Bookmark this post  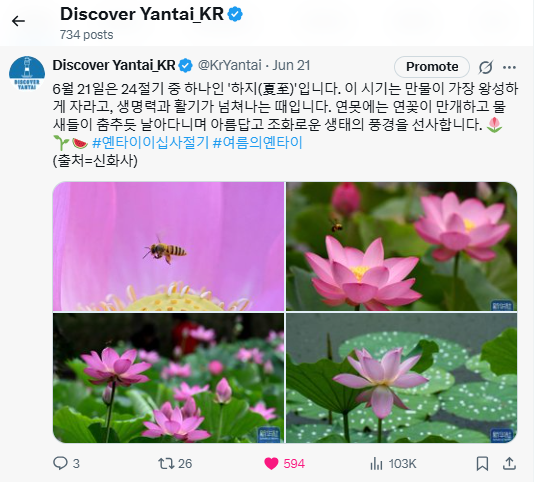tap(482, 463)
